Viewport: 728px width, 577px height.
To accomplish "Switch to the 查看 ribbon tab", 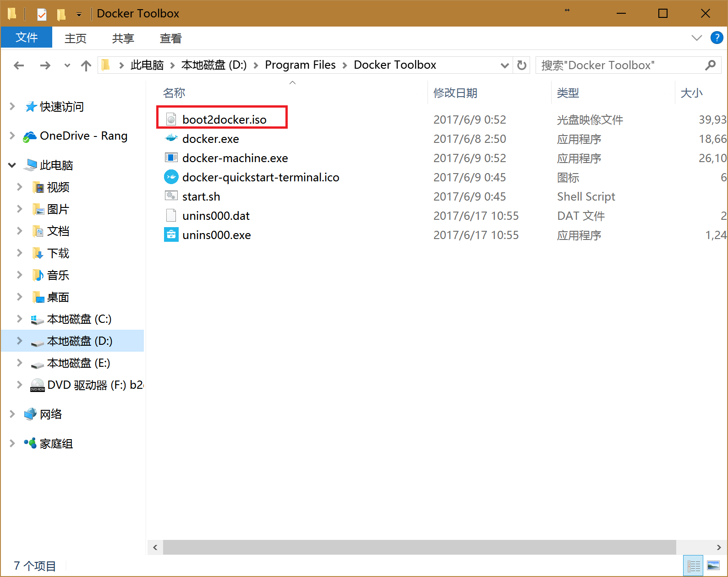I will coord(170,38).
